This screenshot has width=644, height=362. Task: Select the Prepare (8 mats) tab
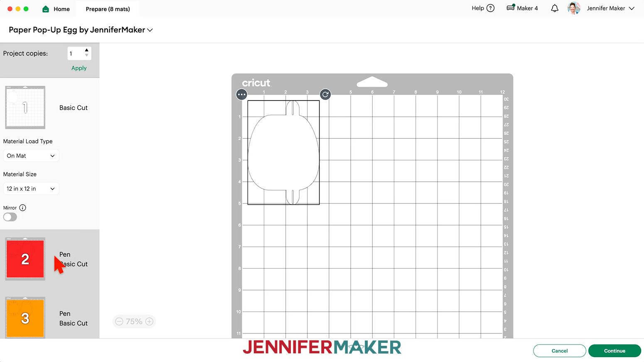(x=108, y=9)
